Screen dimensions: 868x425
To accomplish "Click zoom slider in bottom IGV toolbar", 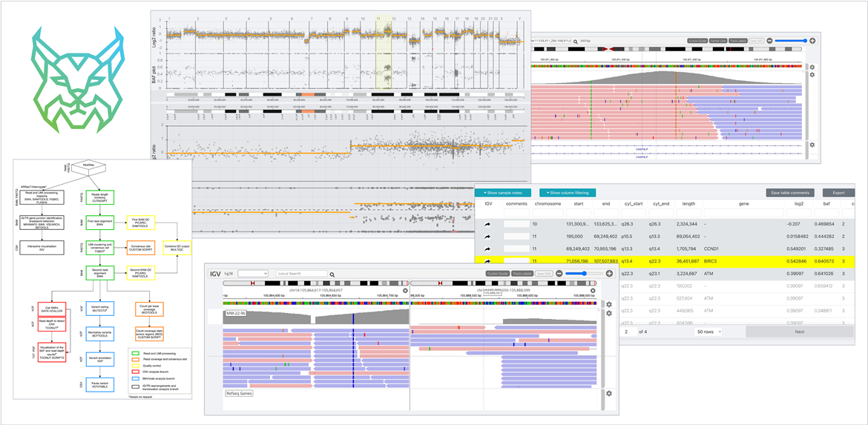I will (x=584, y=274).
